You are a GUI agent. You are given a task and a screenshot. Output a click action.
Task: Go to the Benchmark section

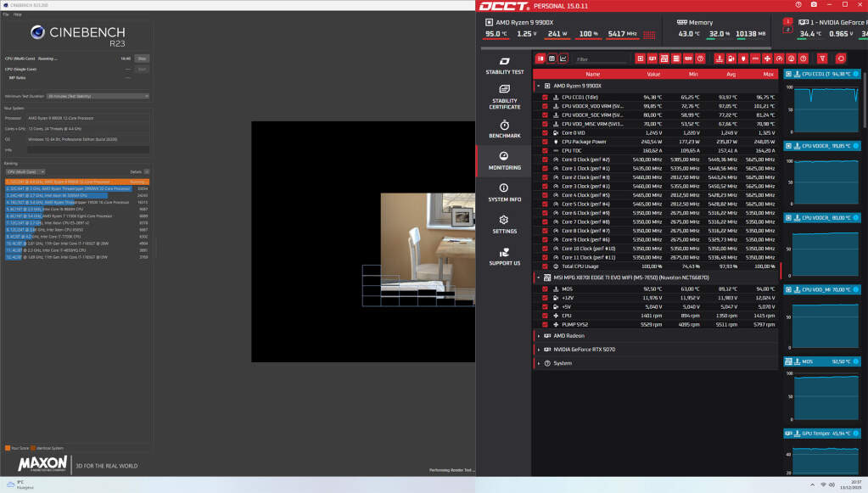pos(504,129)
